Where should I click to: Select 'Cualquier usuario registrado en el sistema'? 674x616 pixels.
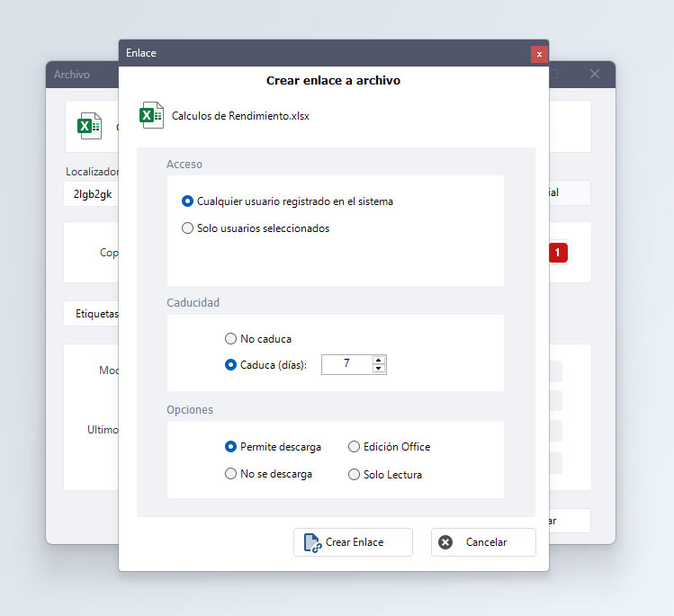pyautogui.click(x=287, y=201)
